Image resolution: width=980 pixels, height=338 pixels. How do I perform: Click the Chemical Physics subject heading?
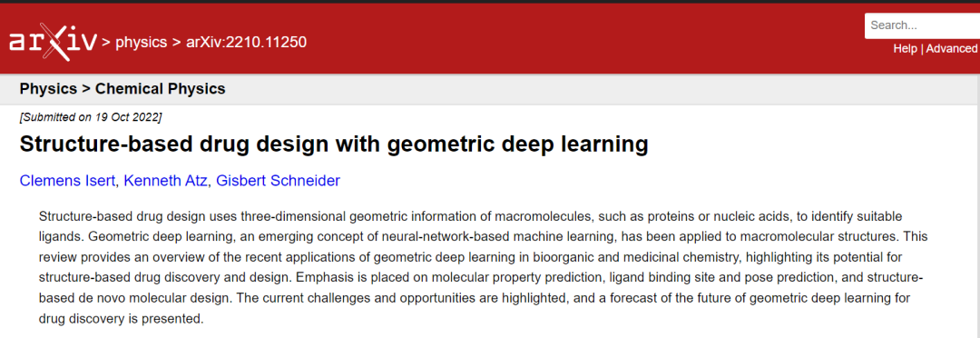160,89
